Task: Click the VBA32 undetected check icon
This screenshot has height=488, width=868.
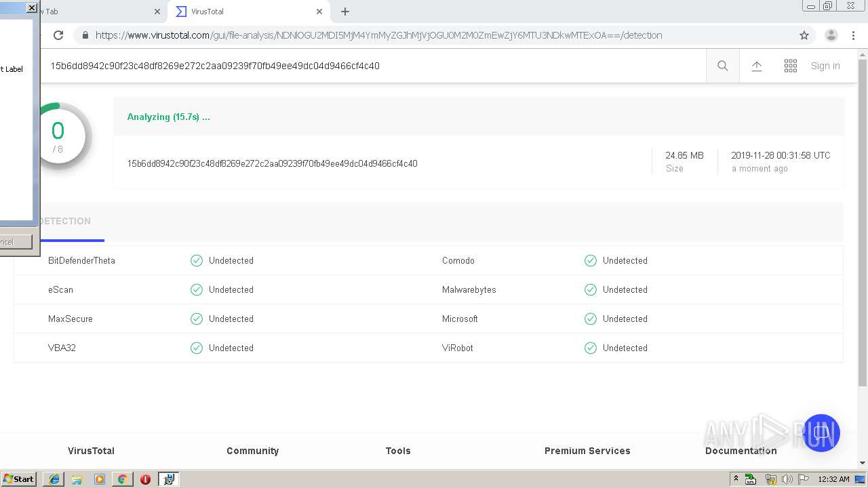Action: pos(197,348)
